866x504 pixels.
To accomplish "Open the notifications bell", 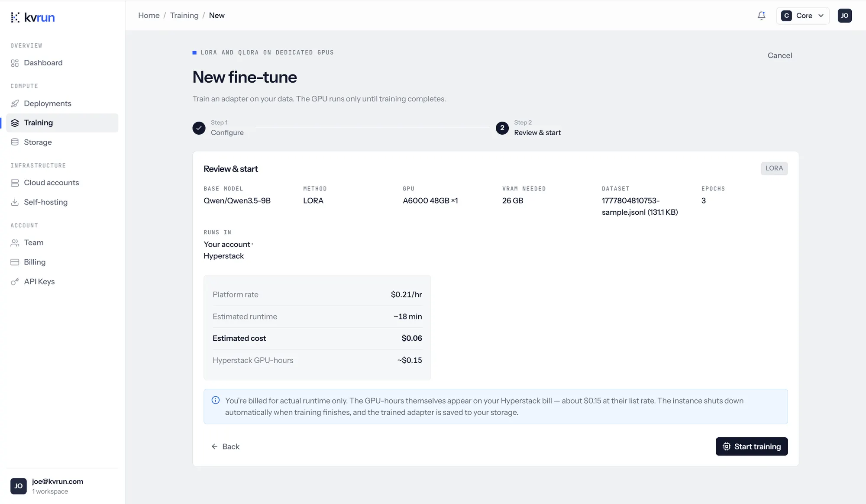I will 761,16.
